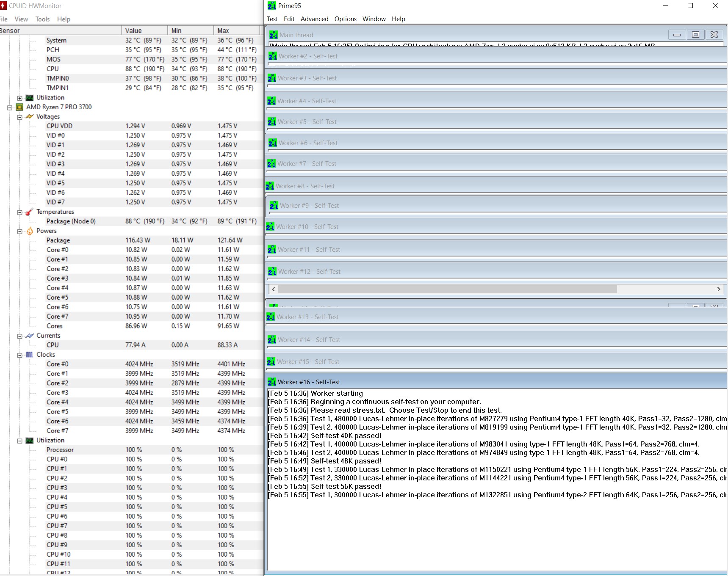The width and height of the screenshot is (728, 576).
Task: Click the Worker #7 window icon
Action: [271, 163]
